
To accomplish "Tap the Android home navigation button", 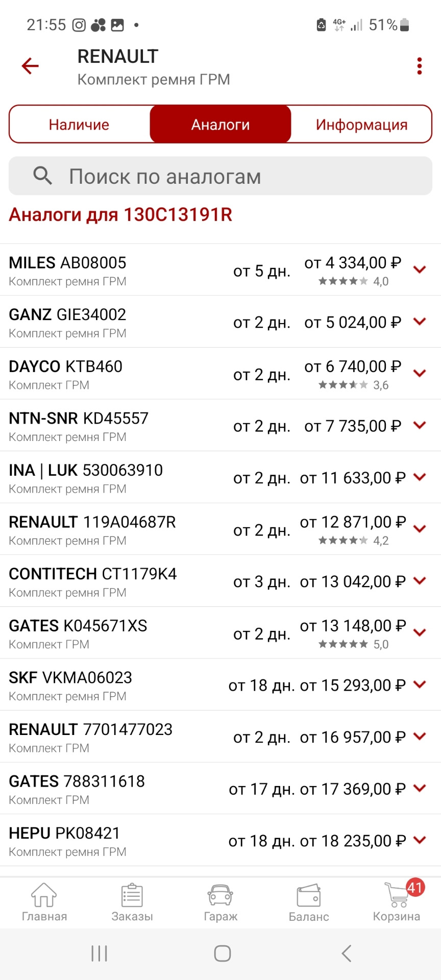I will [222, 953].
